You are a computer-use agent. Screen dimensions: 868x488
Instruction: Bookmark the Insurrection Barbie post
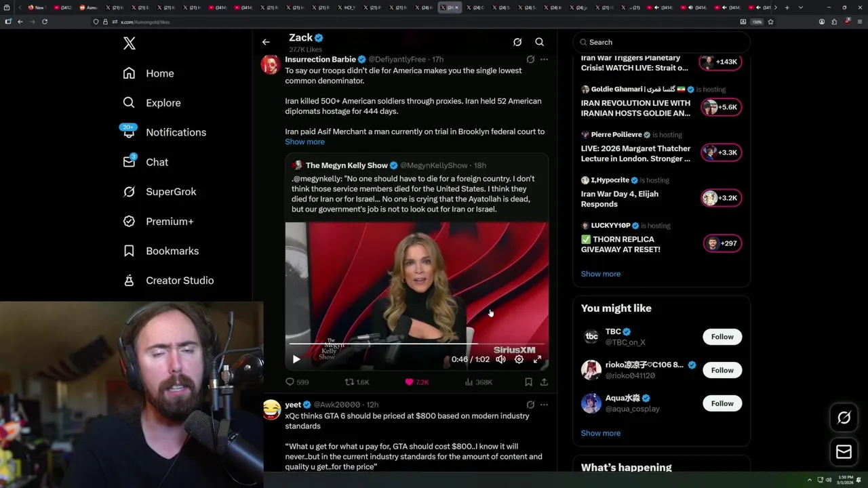528,382
